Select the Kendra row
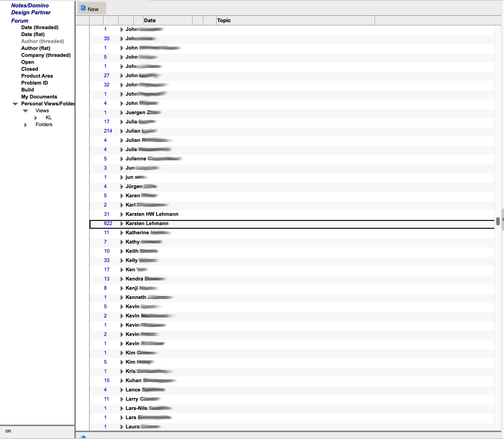This screenshot has height=439, width=504. 292,279
